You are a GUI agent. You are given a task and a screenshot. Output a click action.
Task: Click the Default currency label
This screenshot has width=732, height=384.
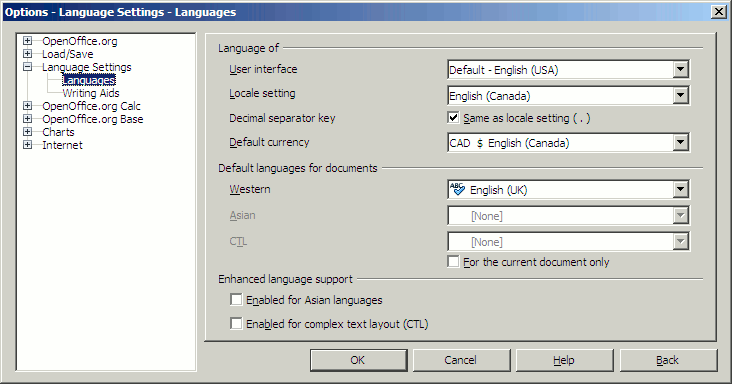269,142
